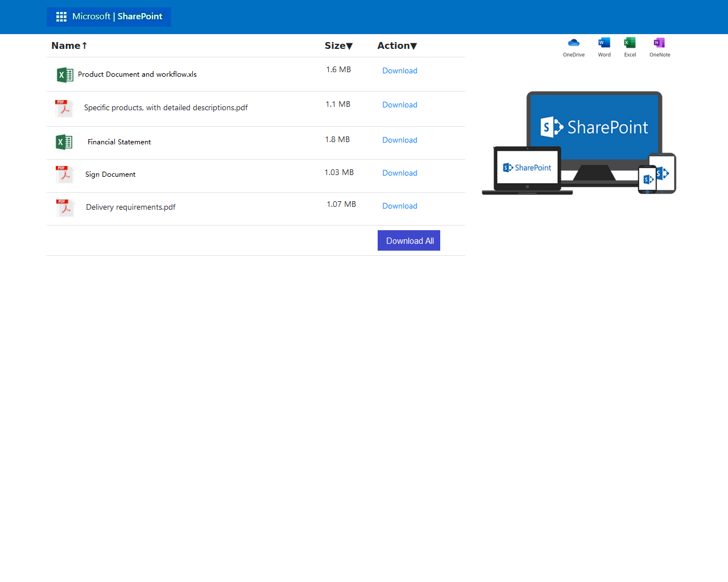Screen dimensions: 728x582
Task: Click the PDF icon for Delivery requirements.pdf
Action: 65,207
